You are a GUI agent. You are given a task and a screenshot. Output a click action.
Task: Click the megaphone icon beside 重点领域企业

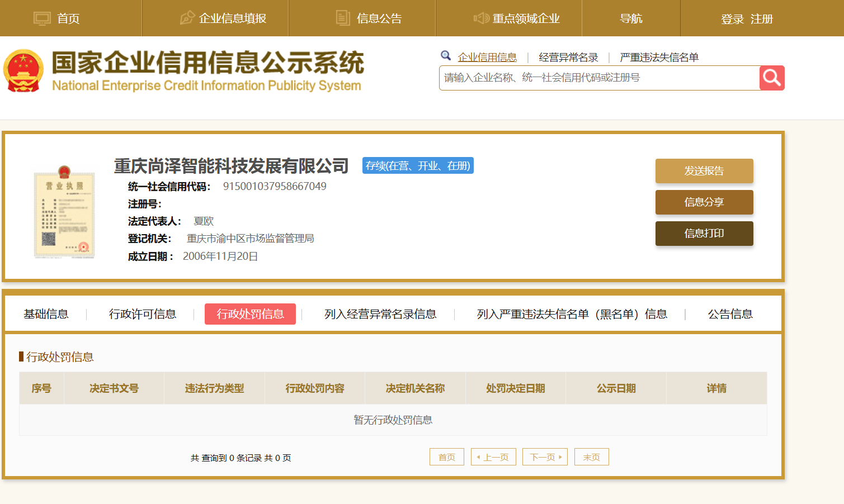point(482,18)
